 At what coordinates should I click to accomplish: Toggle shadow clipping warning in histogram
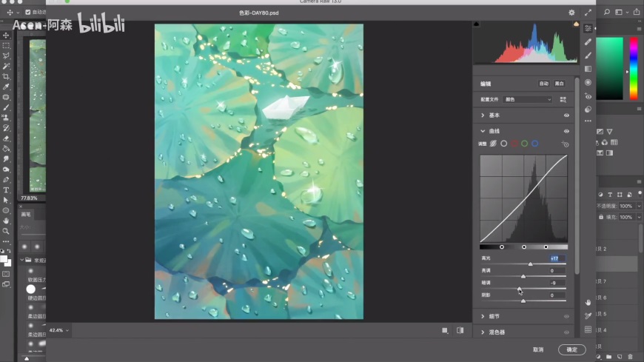(x=477, y=24)
